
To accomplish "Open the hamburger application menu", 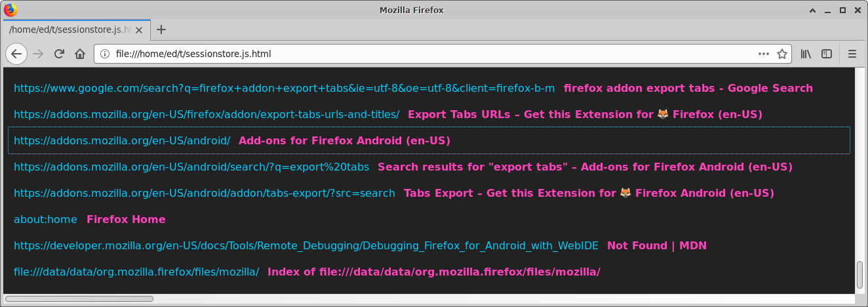I will click(852, 54).
